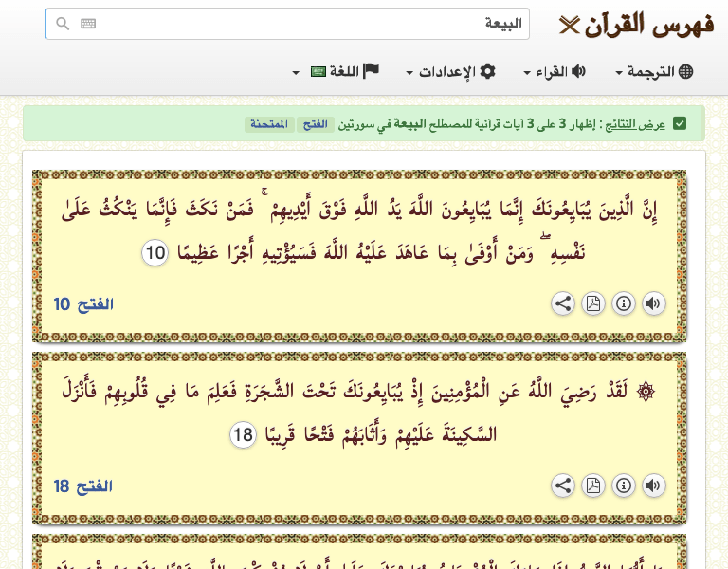The width and height of the screenshot is (728, 569).
Task: Play audio recitation of verse 10
Action: [653, 303]
